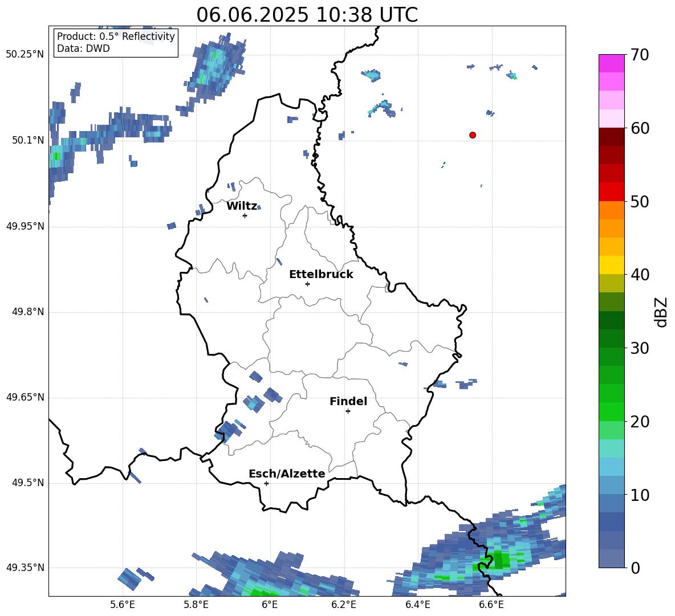Click the Esch/Alzette label
675x616 pixels.
coord(287,474)
